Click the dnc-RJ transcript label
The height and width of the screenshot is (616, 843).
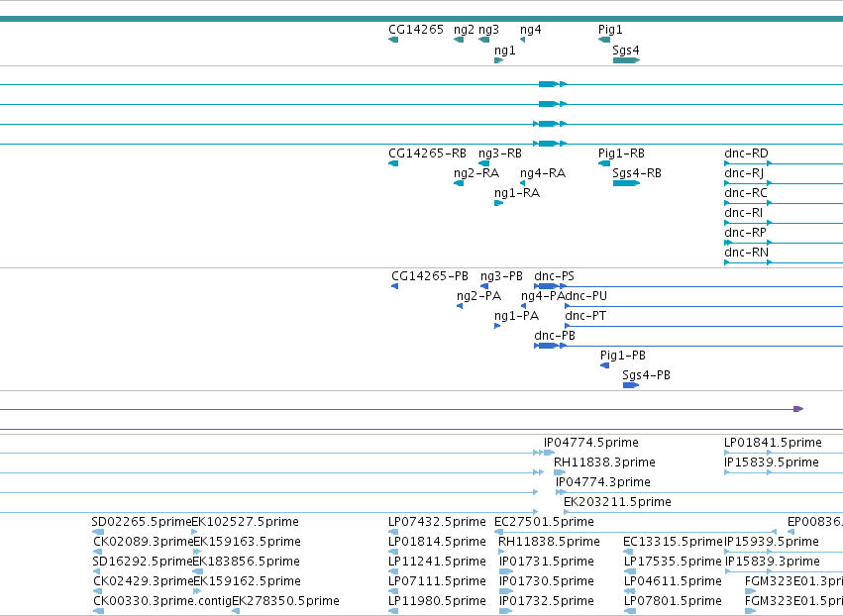pyautogui.click(x=744, y=173)
